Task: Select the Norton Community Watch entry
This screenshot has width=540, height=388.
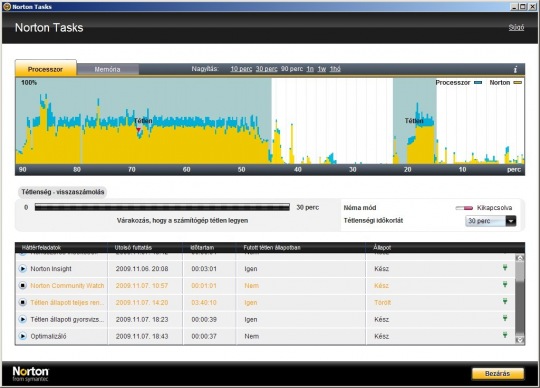Action: click(x=67, y=285)
